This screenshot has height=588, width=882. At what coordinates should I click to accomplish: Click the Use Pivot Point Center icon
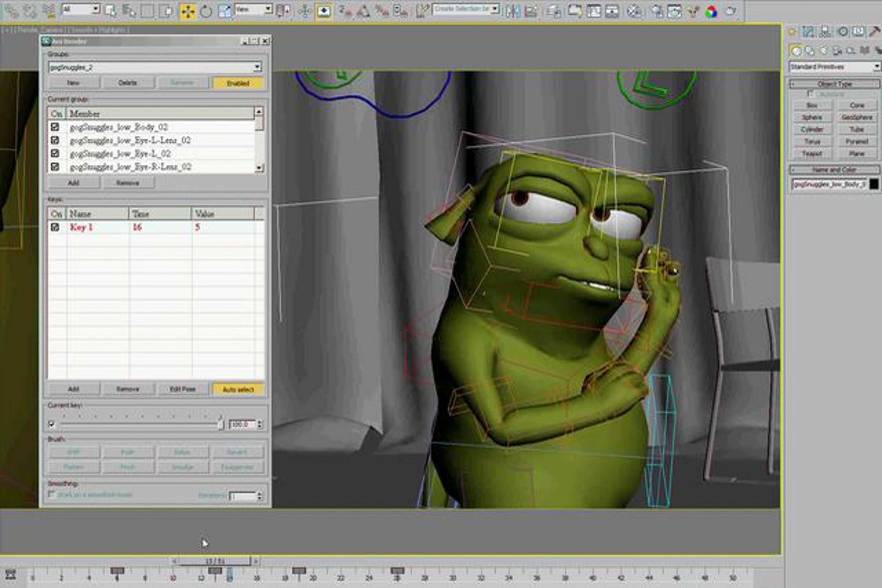pos(283,11)
